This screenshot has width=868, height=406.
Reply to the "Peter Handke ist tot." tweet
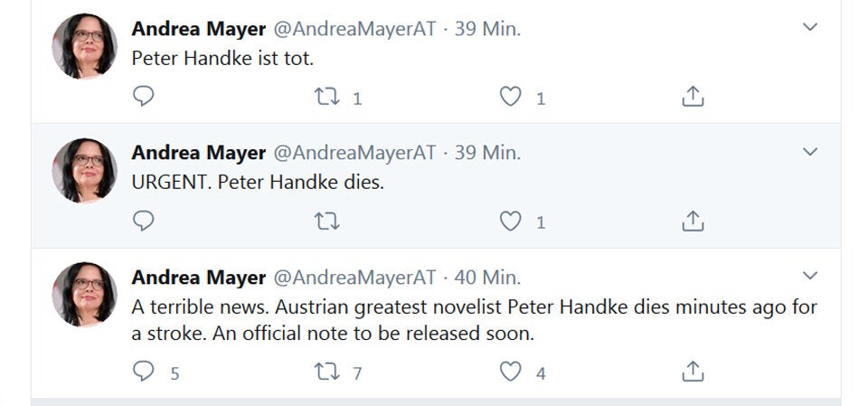[x=144, y=97]
